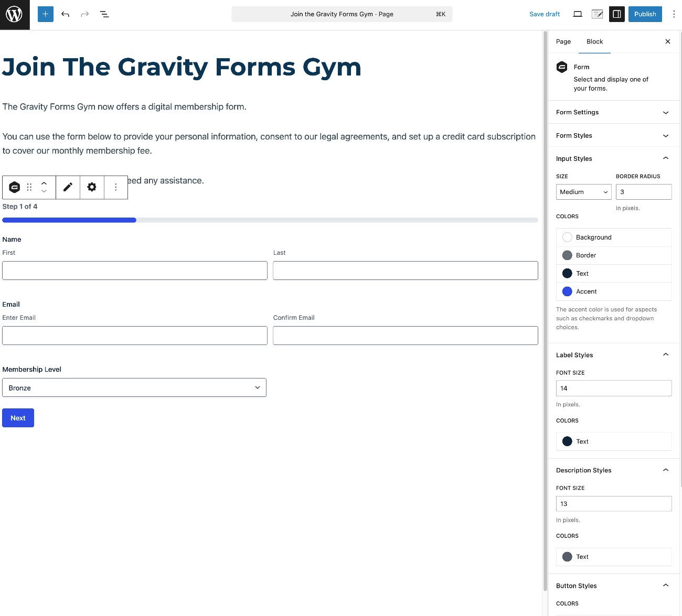
Task: Open the three-dot options menu on the block
Action: click(116, 187)
